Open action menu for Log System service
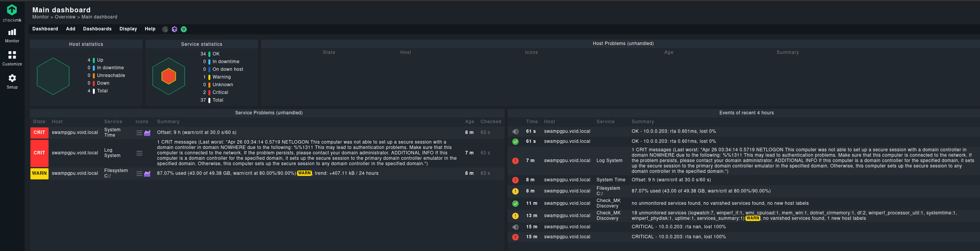 coord(139,153)
